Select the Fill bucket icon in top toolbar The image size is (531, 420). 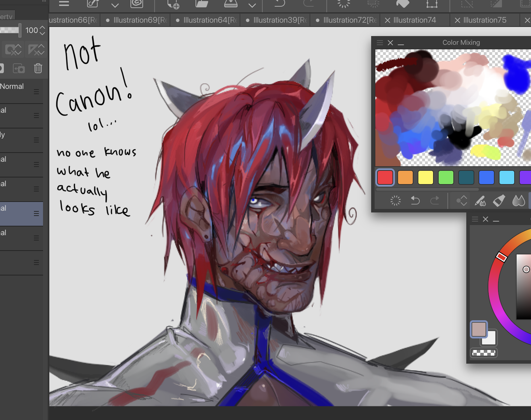click(403, 4)
